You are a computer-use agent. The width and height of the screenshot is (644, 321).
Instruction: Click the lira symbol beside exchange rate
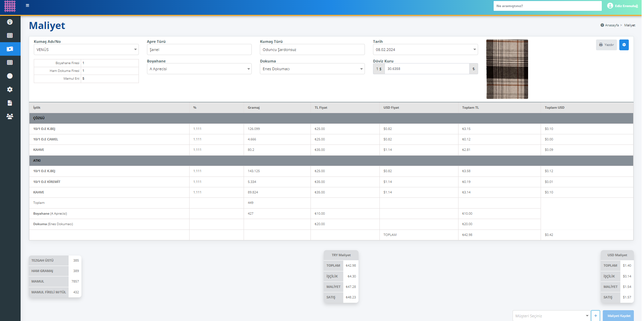tap(473, 69)
